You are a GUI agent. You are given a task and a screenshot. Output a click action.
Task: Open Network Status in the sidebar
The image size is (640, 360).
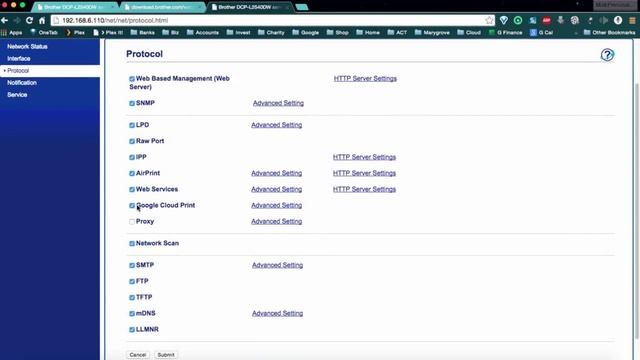tap(27, 47)
